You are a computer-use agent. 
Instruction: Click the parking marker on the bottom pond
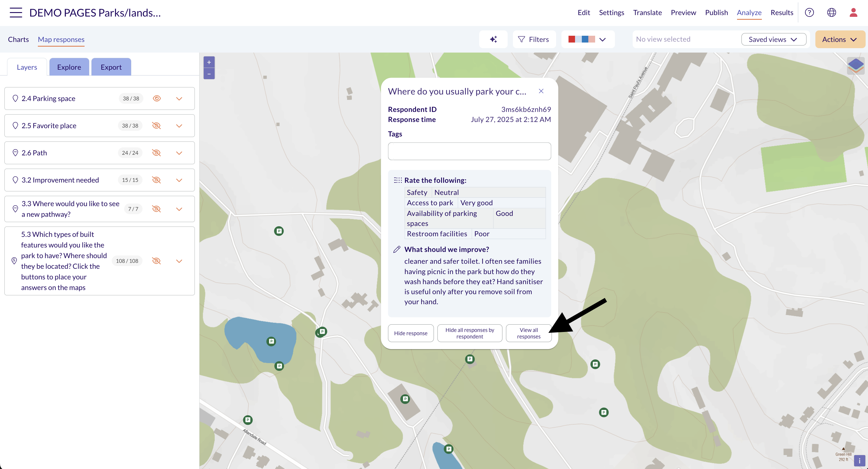[448, 449]
